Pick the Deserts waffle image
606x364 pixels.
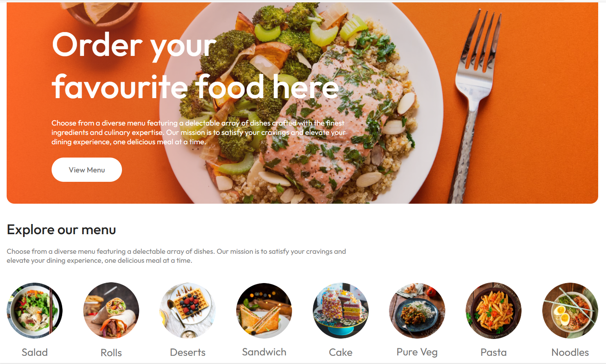coord(188,310)
